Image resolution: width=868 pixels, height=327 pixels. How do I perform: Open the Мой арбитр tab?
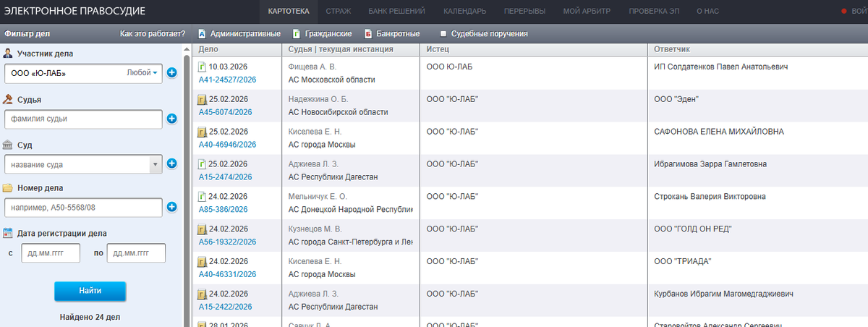tap(587, 12)
